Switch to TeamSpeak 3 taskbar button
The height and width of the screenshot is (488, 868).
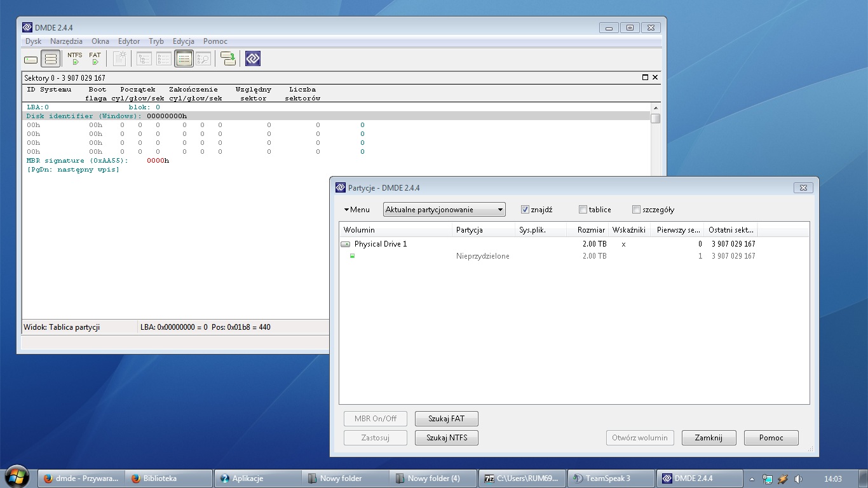tap(610, 478)
